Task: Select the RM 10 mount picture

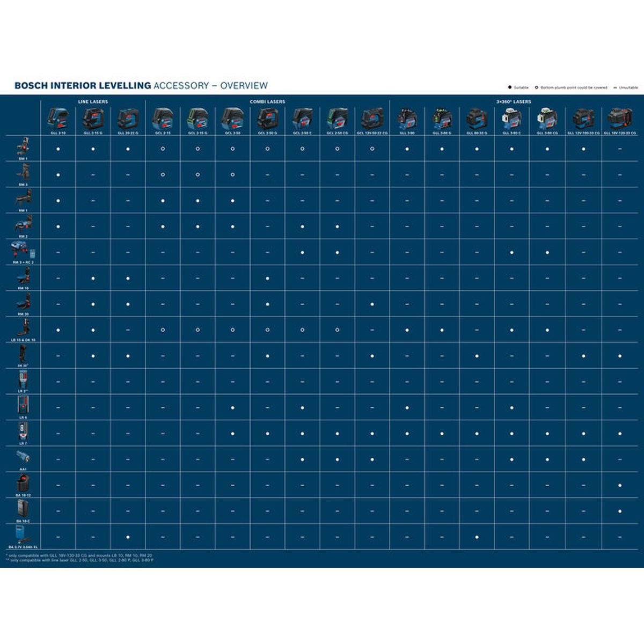Action: [23, 276]
